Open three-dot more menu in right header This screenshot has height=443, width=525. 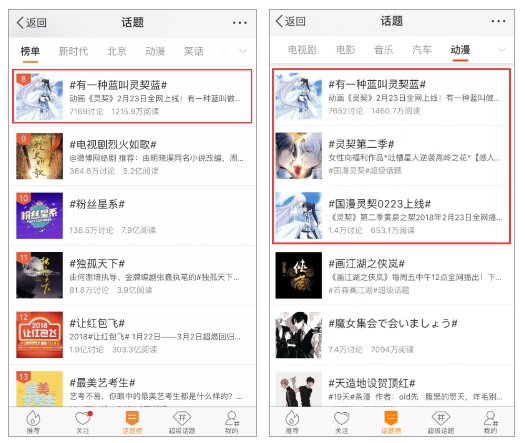coord(498,21)
